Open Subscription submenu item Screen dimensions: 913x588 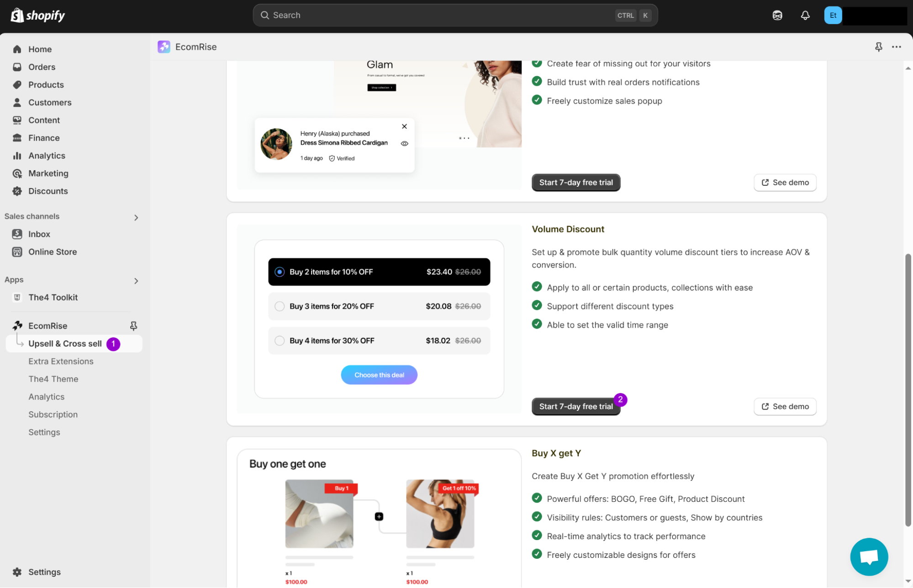(53, 415)
